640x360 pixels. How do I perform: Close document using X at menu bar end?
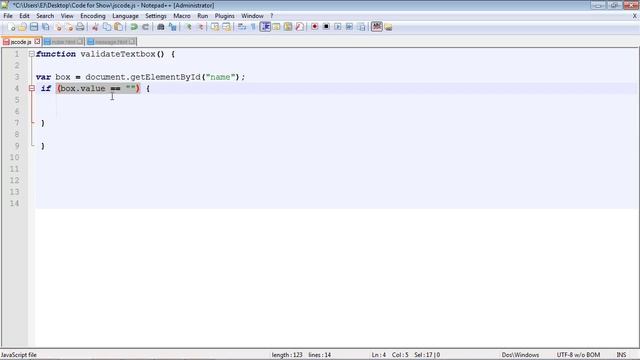coord(635,16)
